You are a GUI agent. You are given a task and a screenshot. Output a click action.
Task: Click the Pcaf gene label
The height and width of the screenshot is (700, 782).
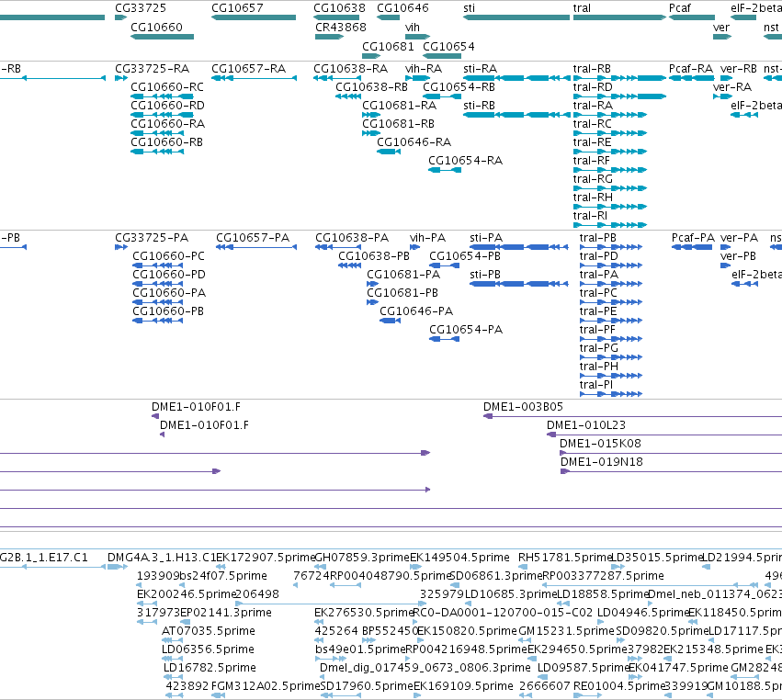680,8
